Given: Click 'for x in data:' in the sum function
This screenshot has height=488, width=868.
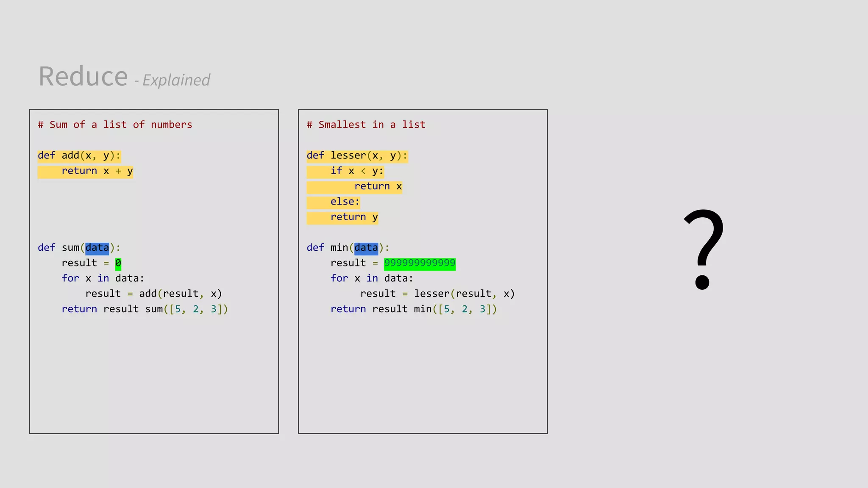Looking at the screenshot, I should pos(103,278).
